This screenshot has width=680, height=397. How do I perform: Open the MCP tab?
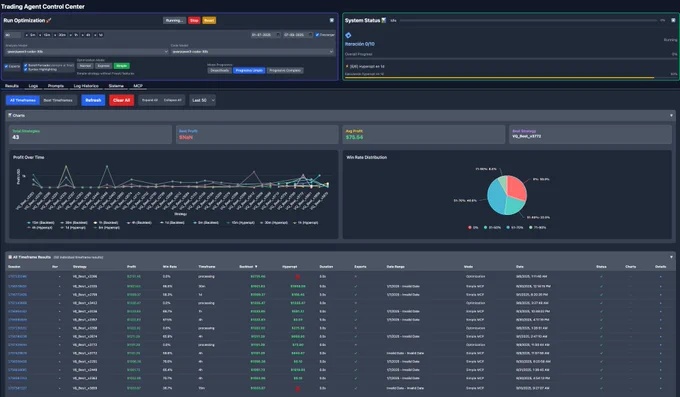[138, 86]
